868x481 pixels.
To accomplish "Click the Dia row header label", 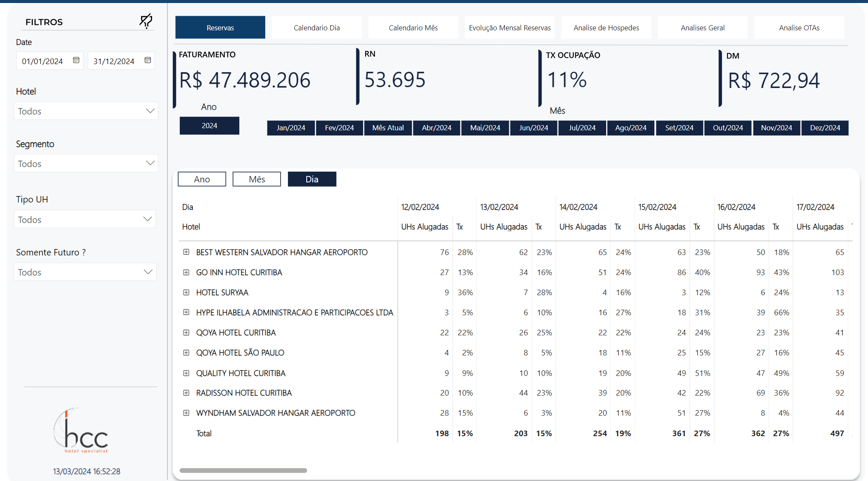I will tap(188, 207).
